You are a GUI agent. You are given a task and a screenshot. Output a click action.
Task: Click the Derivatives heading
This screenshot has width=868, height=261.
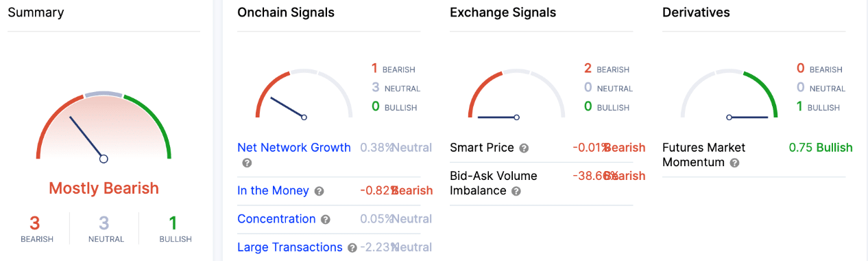click(x=696, y=12)
